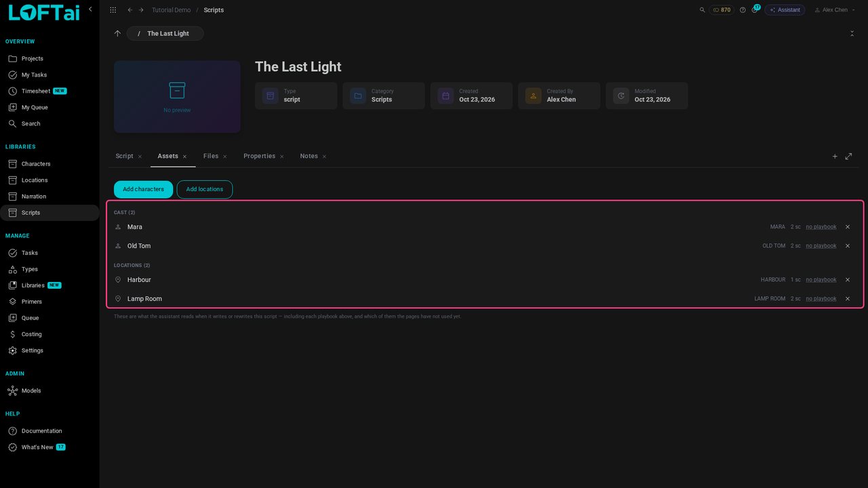The width and height of the screenshot is (868, 488).
Task: Remove Old Tom from the cast
Action: (847, 246)
